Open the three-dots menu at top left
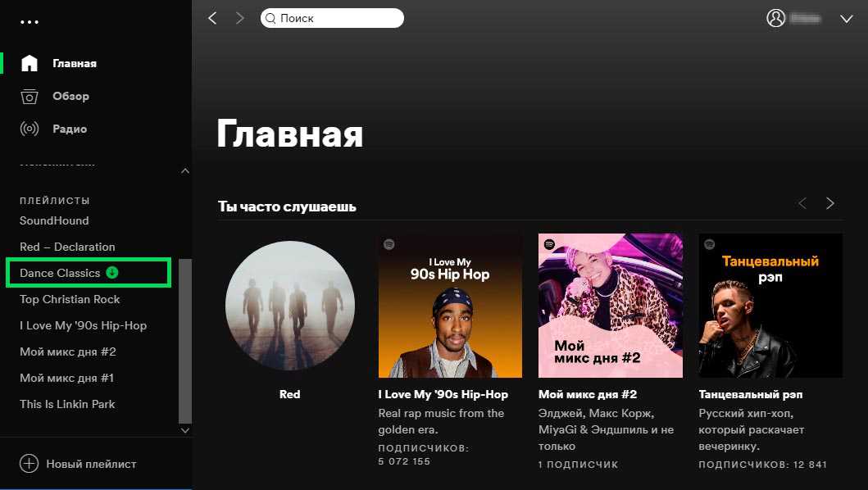This screenshot has height=490, width=868. click(30, 22)
